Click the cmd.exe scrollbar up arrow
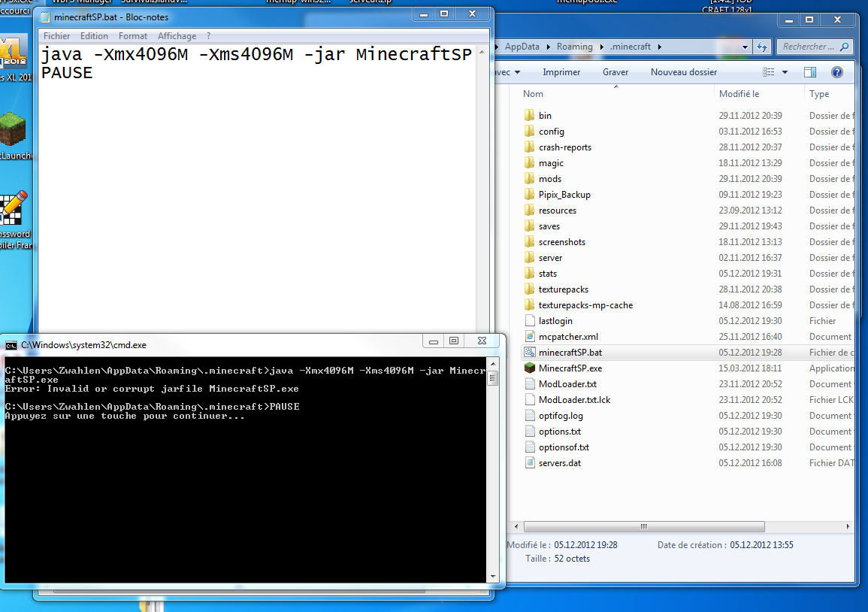868x612 pixels. coord(493,364)
